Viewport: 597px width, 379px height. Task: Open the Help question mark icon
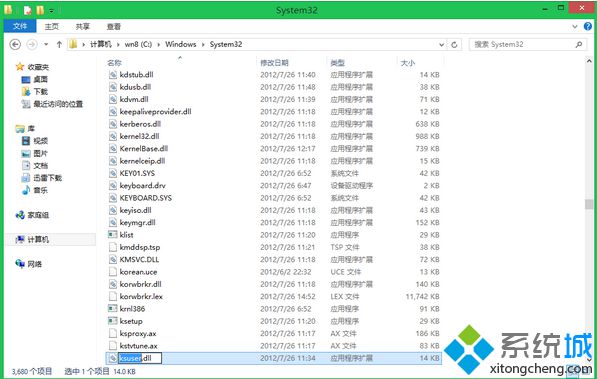pyautogui.click(x=588, y=26)
